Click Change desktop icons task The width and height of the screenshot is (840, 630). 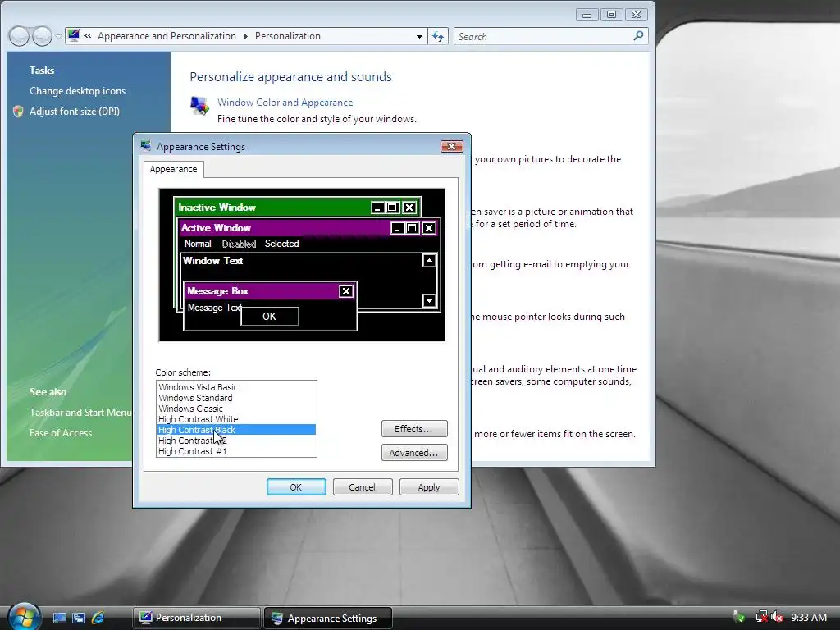[x=78, y=91]
